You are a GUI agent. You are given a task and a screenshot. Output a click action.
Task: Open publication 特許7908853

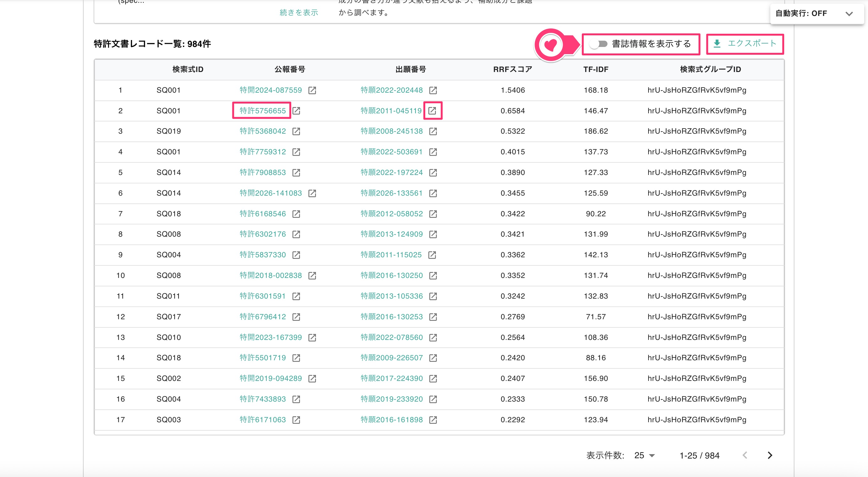coord(262,172)
